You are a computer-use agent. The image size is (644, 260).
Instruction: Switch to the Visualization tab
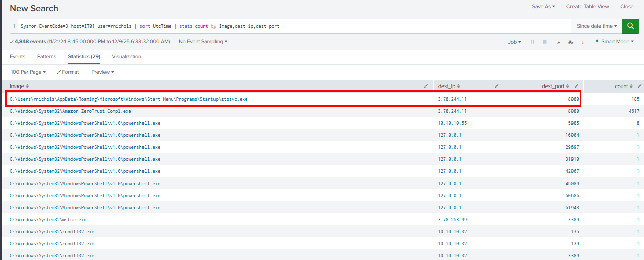pos(126,57)
